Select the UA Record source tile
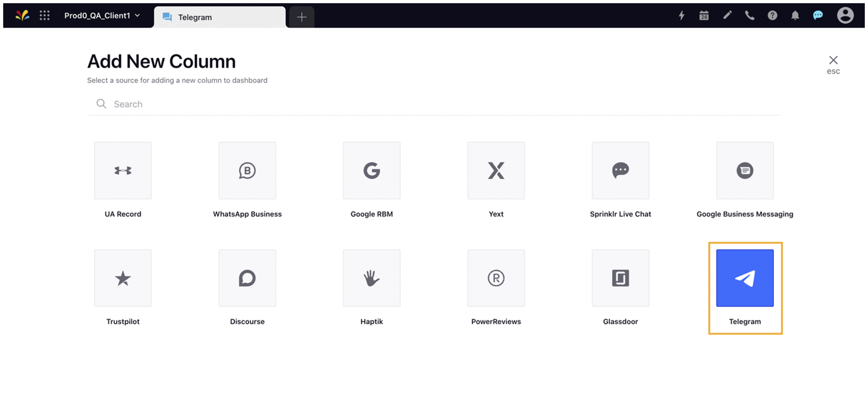The width and height of the screenshot is (868, 399). [x=123, y=170]
